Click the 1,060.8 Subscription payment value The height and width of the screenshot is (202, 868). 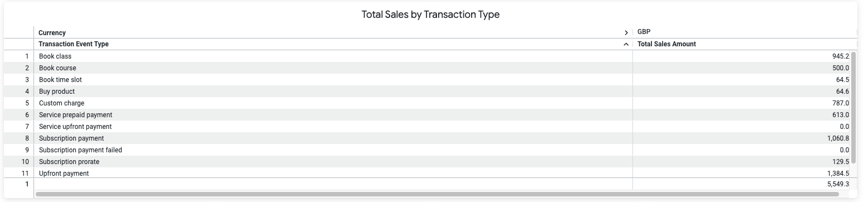click(x=838, y=138)
